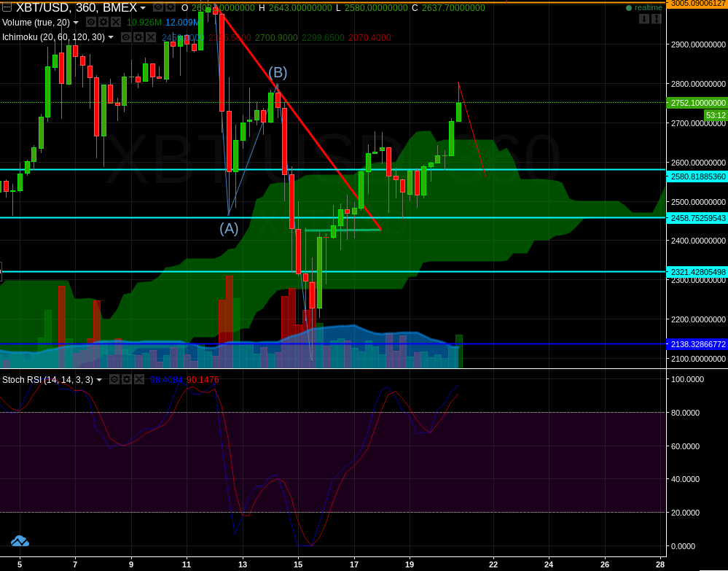The height and width of the screenshot is (571, 728).
Task: Collapse the legend with the minus box
Action: [x=7, y=7]
